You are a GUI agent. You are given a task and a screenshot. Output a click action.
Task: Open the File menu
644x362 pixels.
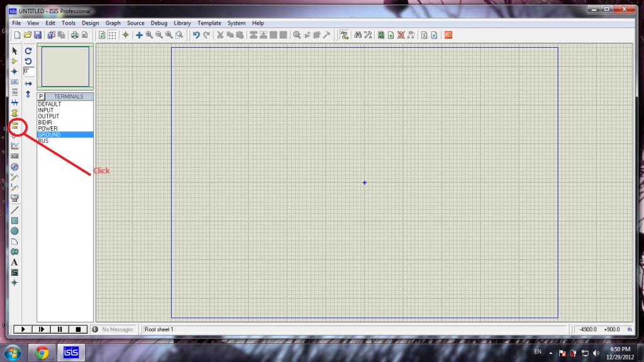(x=16, y=23)
